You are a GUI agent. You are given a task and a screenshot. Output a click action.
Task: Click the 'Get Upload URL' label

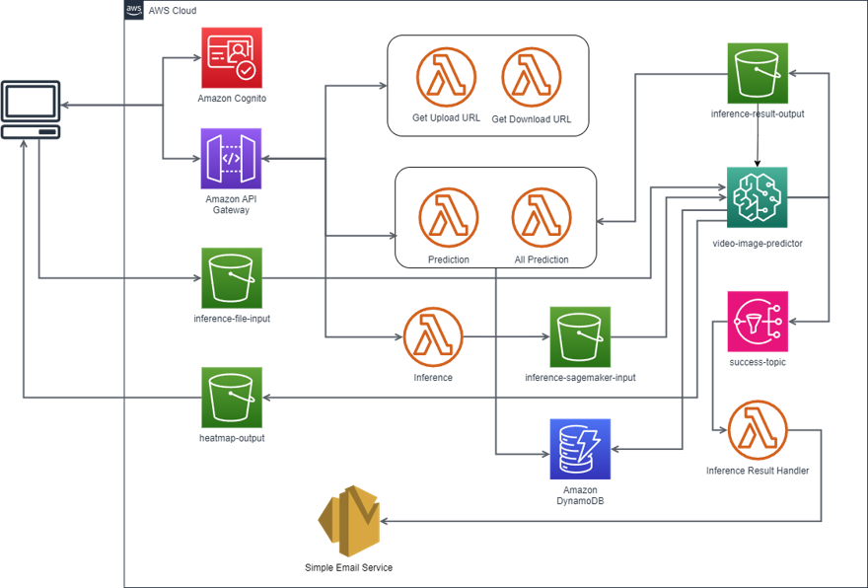446,117
